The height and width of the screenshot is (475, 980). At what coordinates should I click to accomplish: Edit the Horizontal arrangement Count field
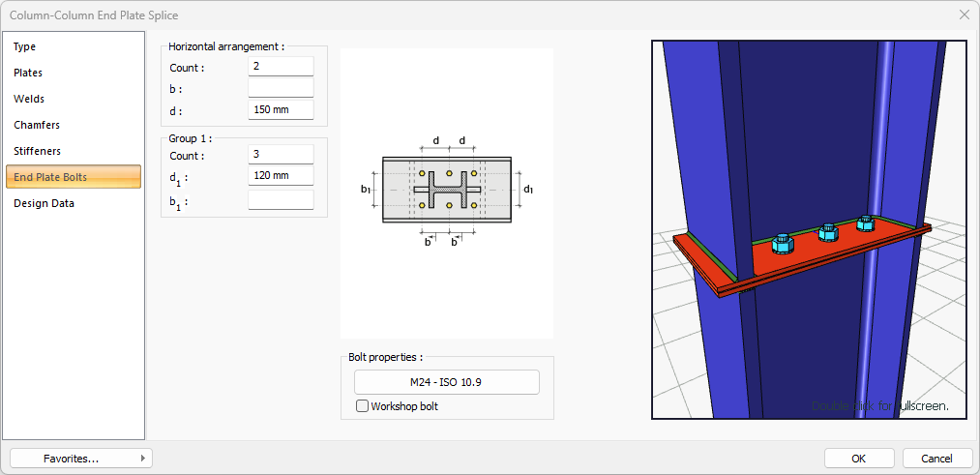coord(281,67)
